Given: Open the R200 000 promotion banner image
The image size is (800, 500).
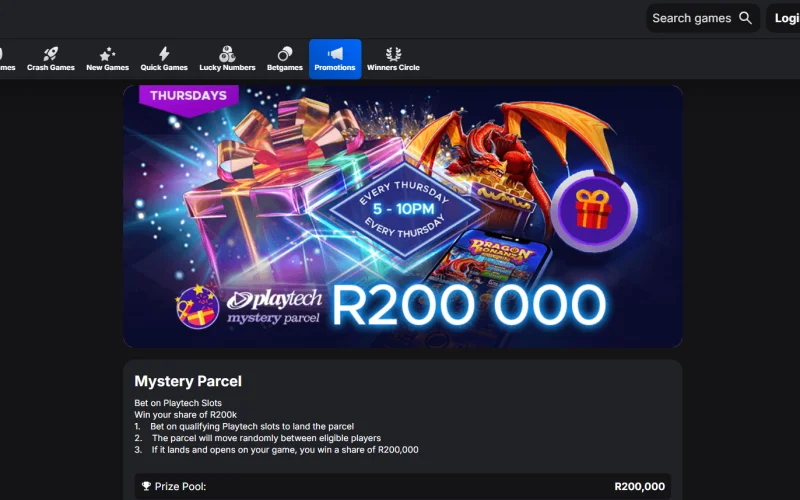Looking at the screenshot, I should coord(403,216).
